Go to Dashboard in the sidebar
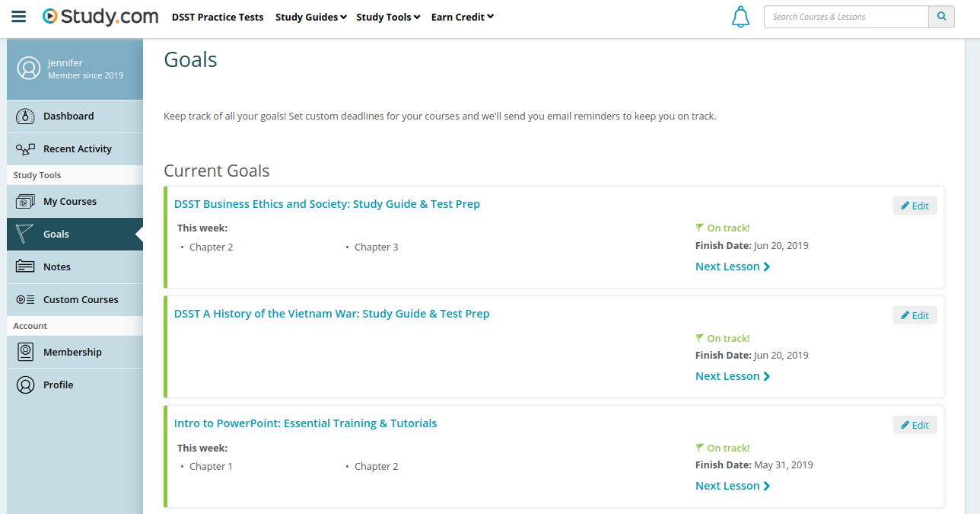This screenshot has height=514, width=980. pyautogui.click(x=75, y=117)
